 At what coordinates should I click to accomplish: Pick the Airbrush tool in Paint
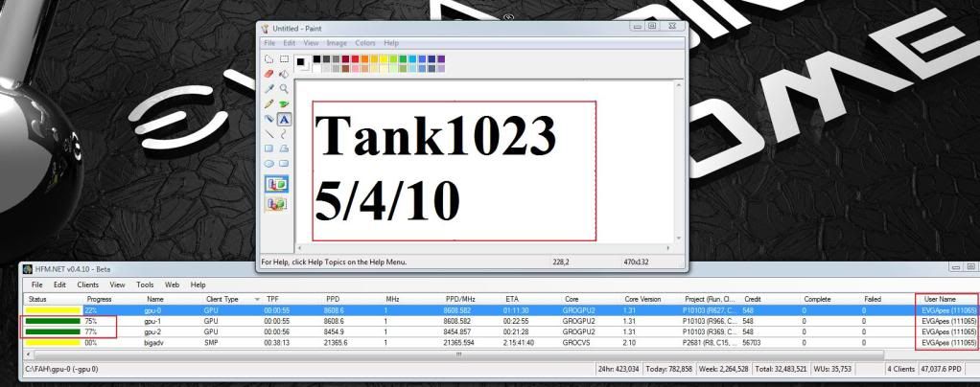[x=269, y=119]
